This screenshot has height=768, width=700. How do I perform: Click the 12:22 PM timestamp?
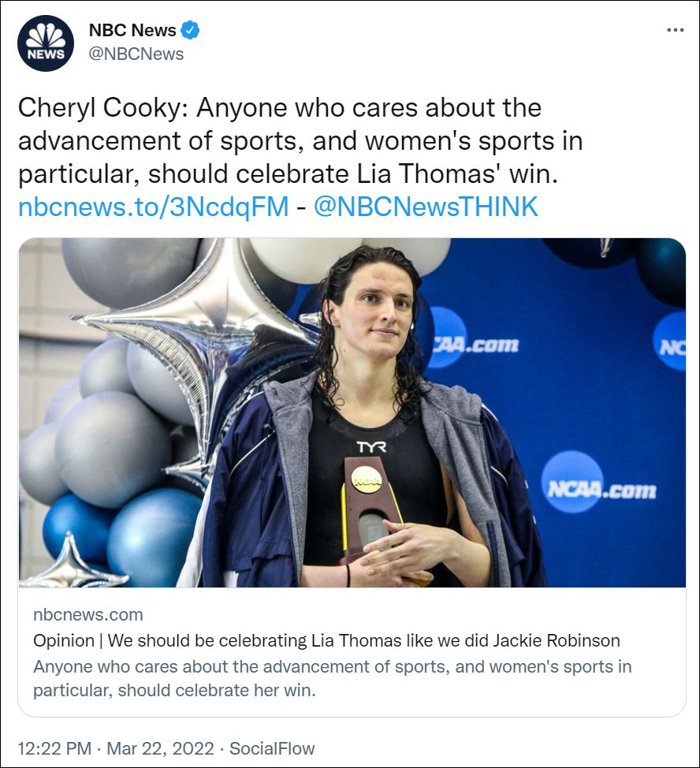click(54, 747)
